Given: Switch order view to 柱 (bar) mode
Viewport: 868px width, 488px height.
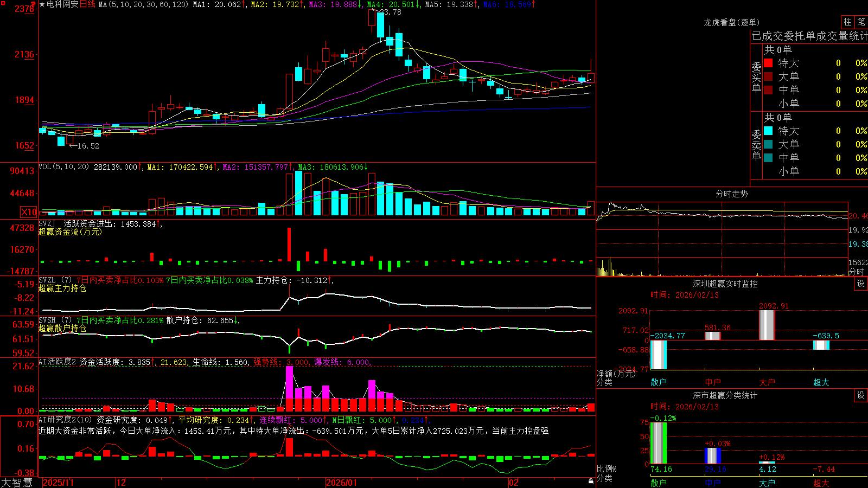Looking at the screenshot, I should pos(847,22).
